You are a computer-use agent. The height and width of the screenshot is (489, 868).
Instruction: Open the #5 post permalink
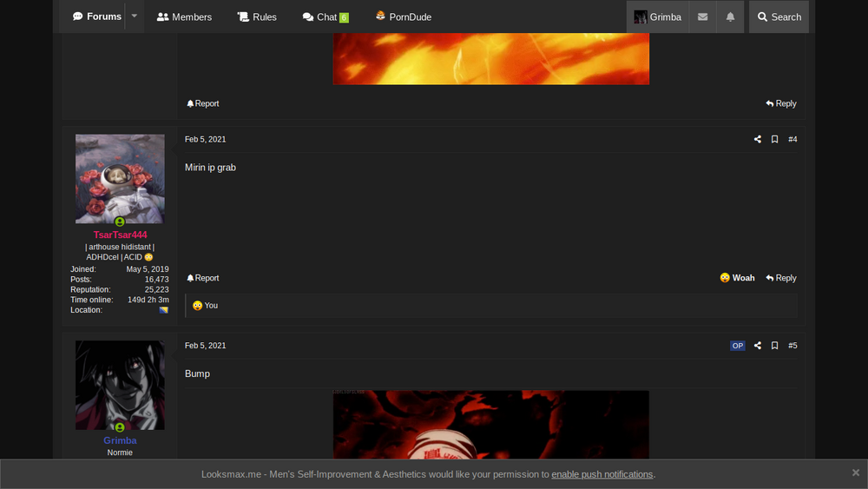coord(792,346)
